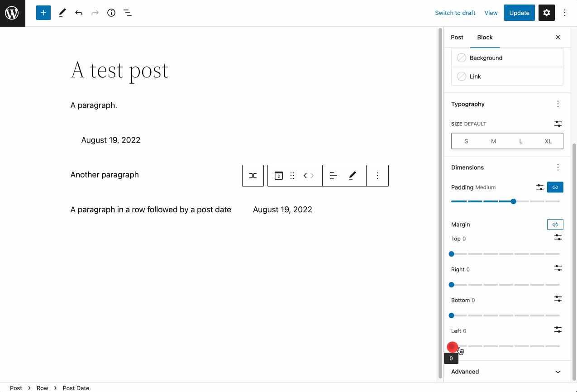The height and width of the screenshot is (392, 577).
Task: Open Typography options three-dot menu
Action: pyautogui.click(x=558, y=104)
